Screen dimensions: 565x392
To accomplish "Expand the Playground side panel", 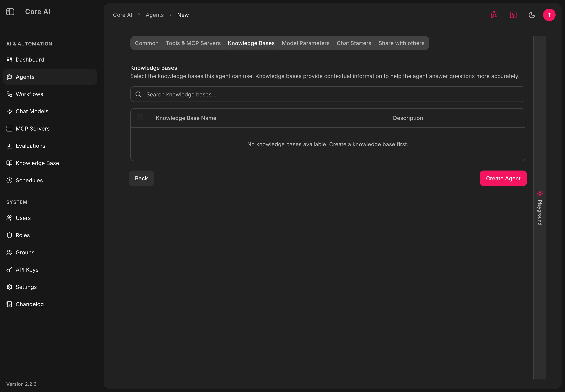I will pos(540,208).
